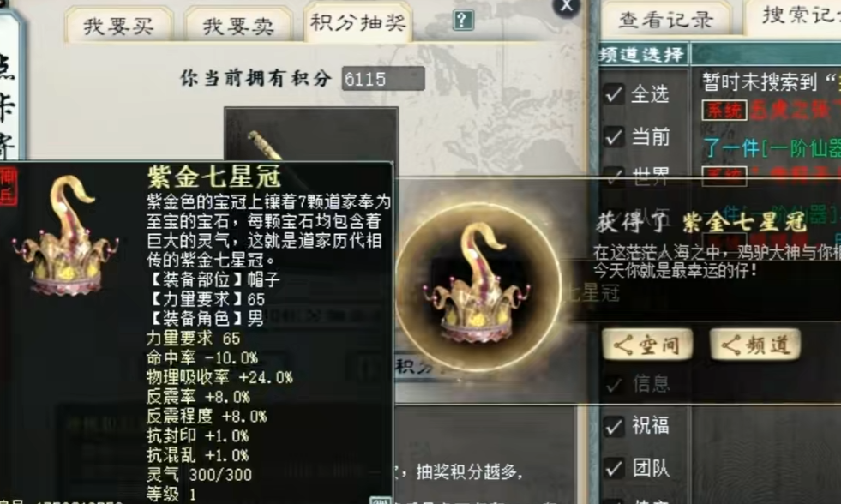The image size is (841, 504).
Task: Share reward to 空间 button
Action: tap(647, 345)
